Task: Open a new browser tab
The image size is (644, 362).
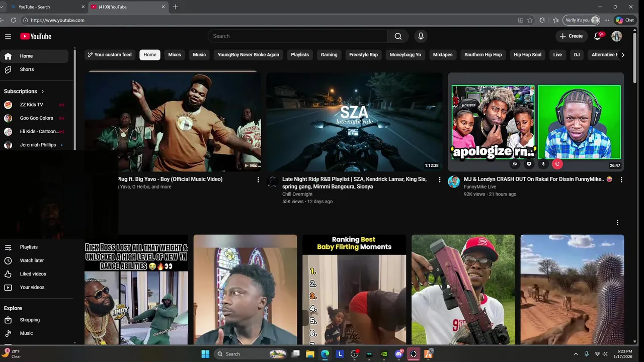Action: coord(175,7)
